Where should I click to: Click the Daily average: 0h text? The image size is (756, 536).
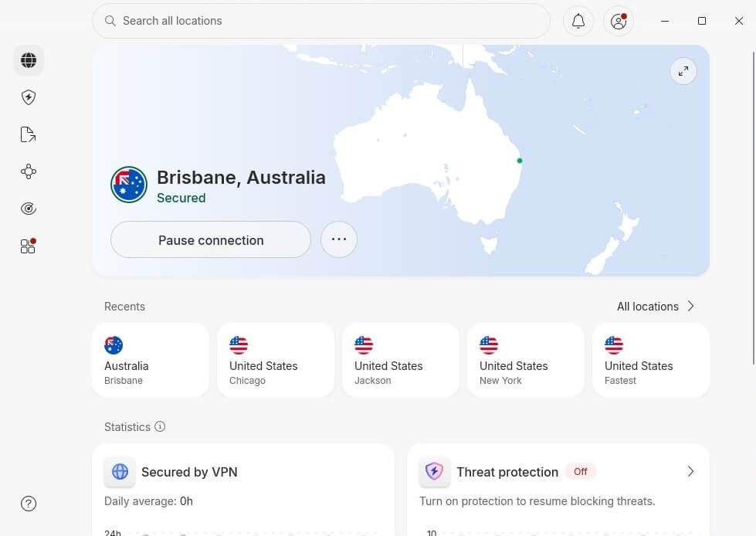point(148,501)
